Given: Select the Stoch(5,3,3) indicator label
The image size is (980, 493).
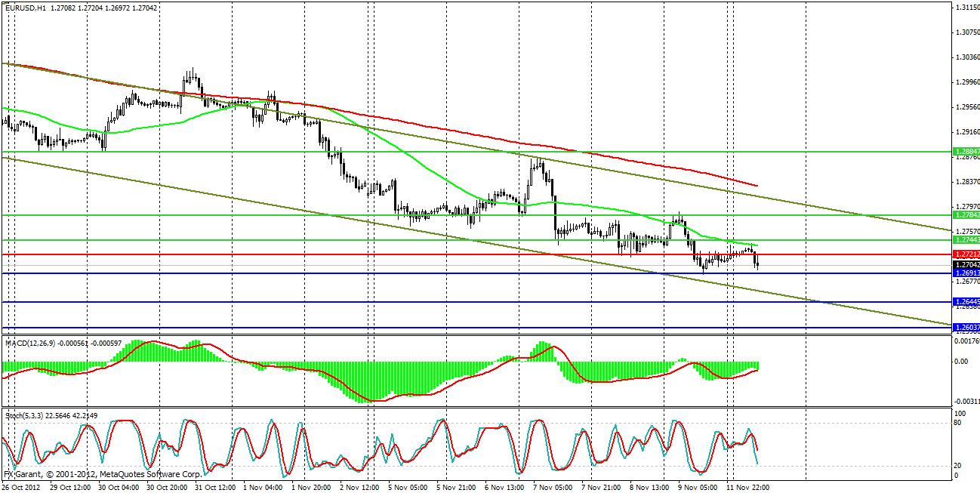Looking at the screenshot, I should pos(23,416).
